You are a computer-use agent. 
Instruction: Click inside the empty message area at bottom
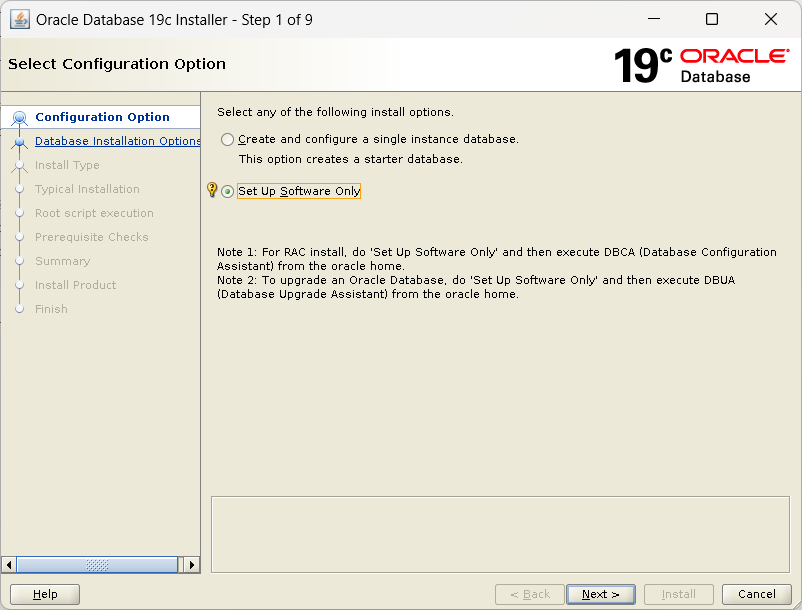tap(500, 534)
